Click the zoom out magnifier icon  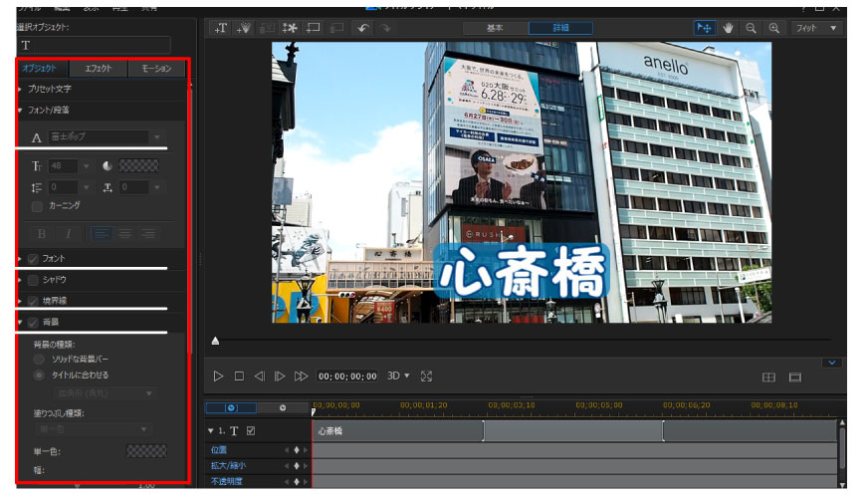coord(751,28)
